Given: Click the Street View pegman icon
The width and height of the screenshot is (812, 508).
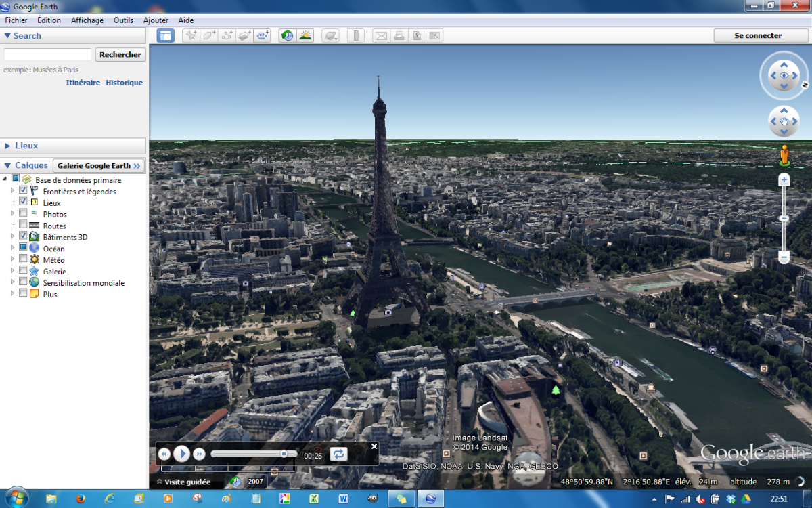Looking at the screenshot, I should 784,156.
